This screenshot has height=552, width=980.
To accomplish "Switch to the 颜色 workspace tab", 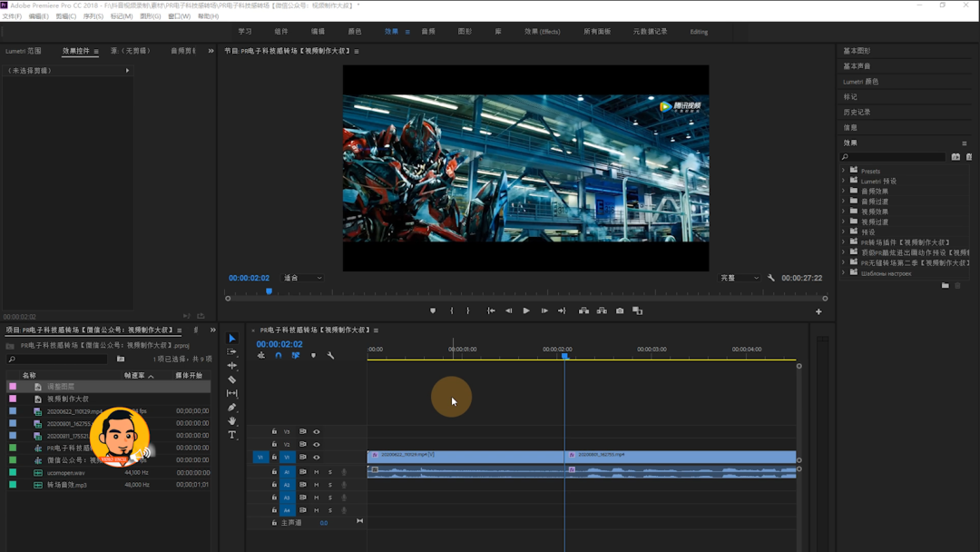I will 355,32.
